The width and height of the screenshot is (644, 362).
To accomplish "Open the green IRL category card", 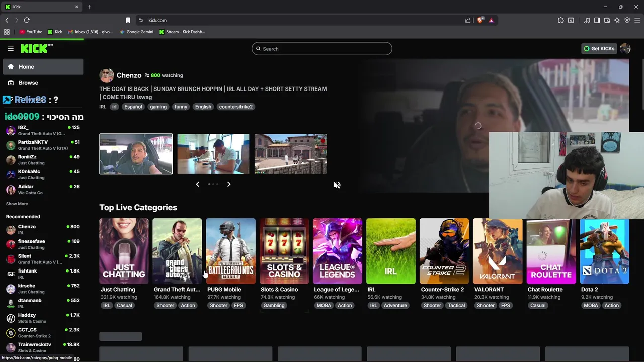I will 391,251.
